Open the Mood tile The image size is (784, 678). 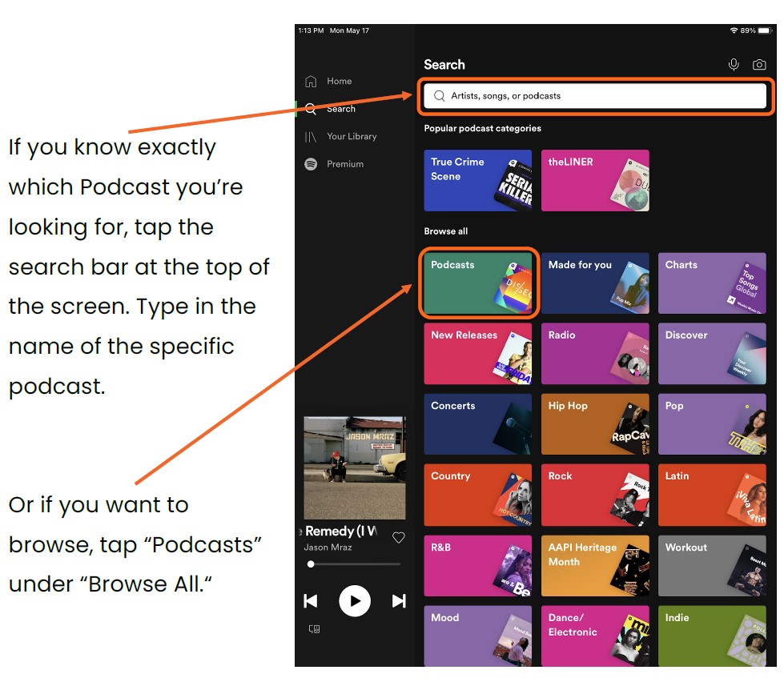click(478, 636)
